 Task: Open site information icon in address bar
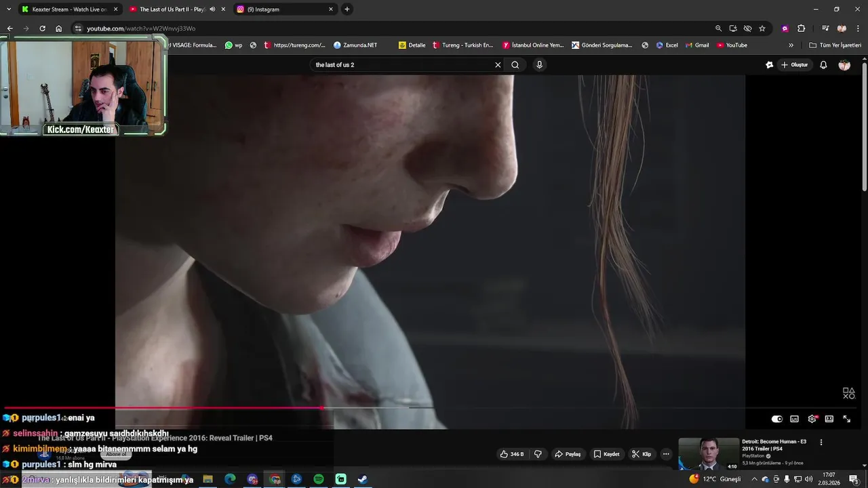[78, 28]
